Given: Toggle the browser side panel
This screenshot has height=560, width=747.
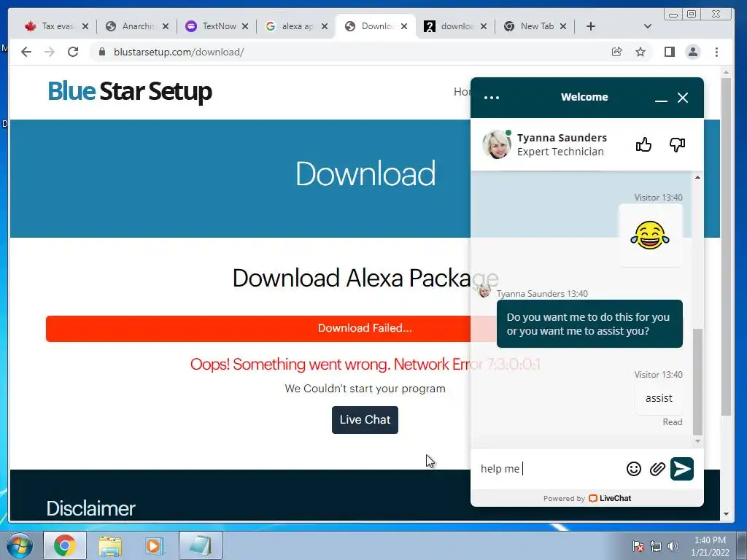Looking at the screenshot, I should click(670, 52).
